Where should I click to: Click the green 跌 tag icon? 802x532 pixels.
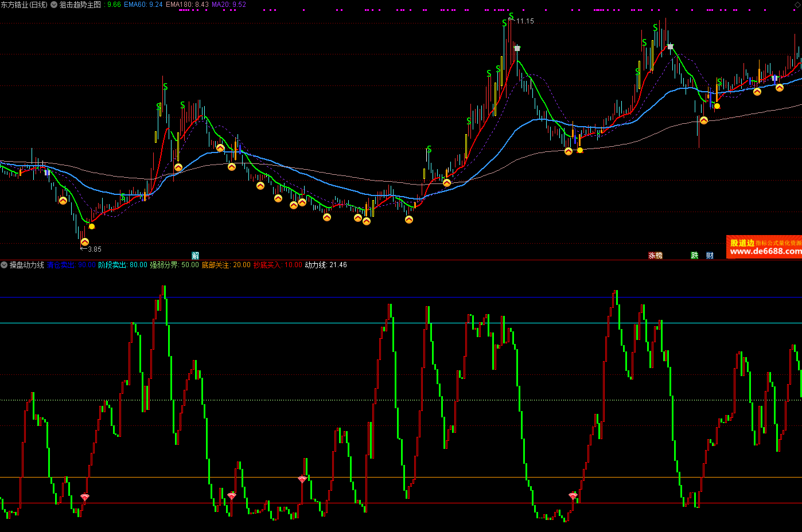(695, 256)
